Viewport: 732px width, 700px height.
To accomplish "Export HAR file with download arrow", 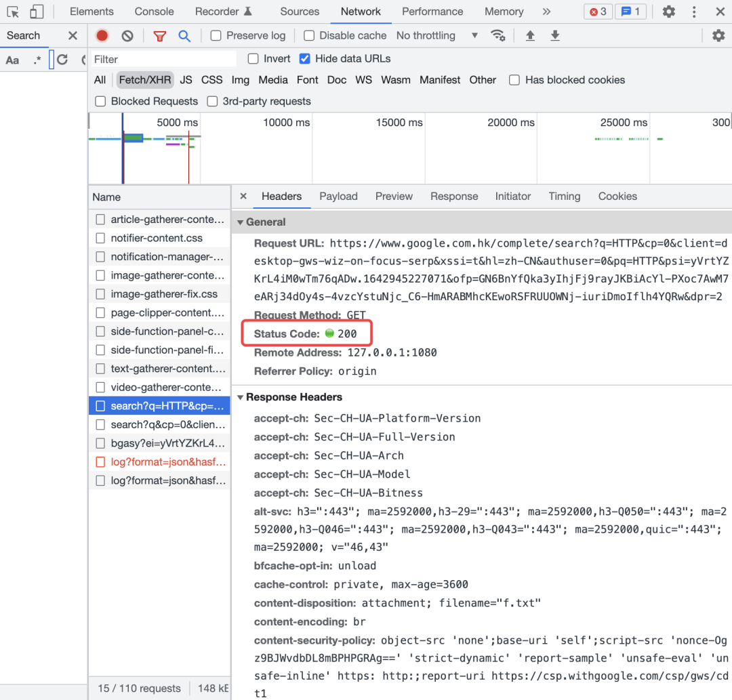I will [555, 35].
